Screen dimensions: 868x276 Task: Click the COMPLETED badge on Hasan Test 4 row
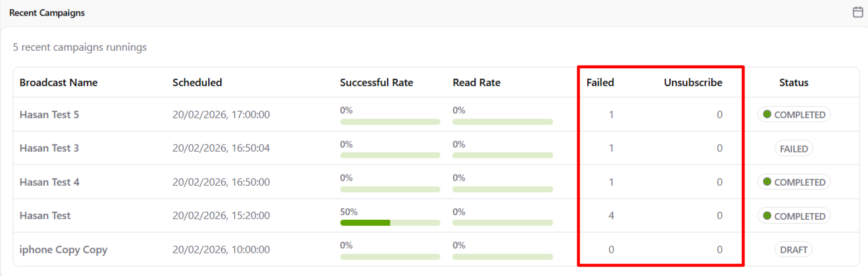click(794, 182)
